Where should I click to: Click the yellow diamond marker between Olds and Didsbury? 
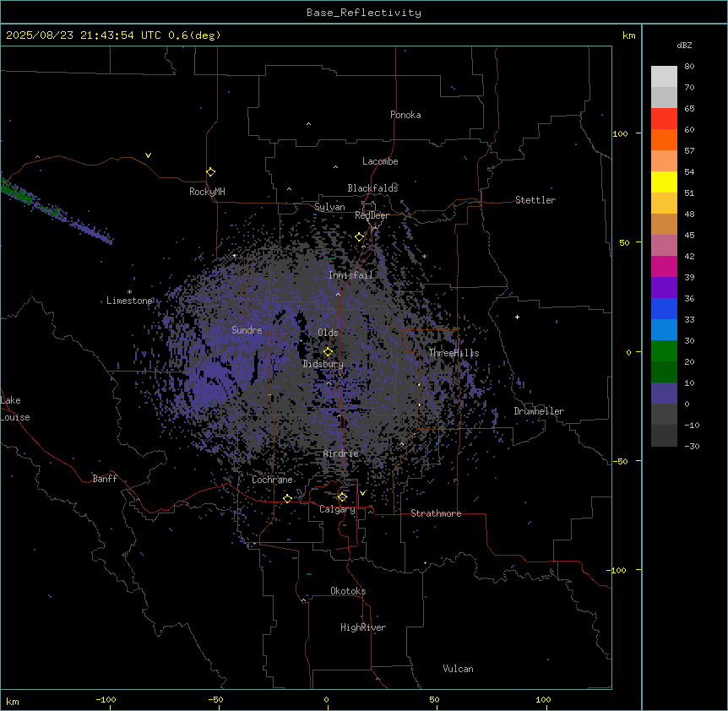tap(328, 352)
